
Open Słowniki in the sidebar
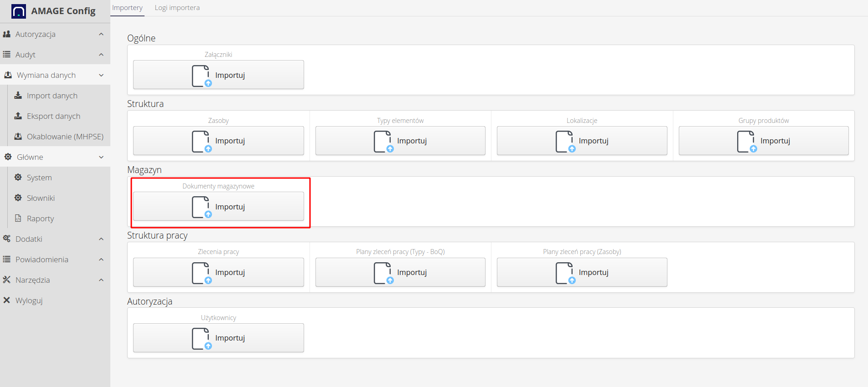[41, 198]
